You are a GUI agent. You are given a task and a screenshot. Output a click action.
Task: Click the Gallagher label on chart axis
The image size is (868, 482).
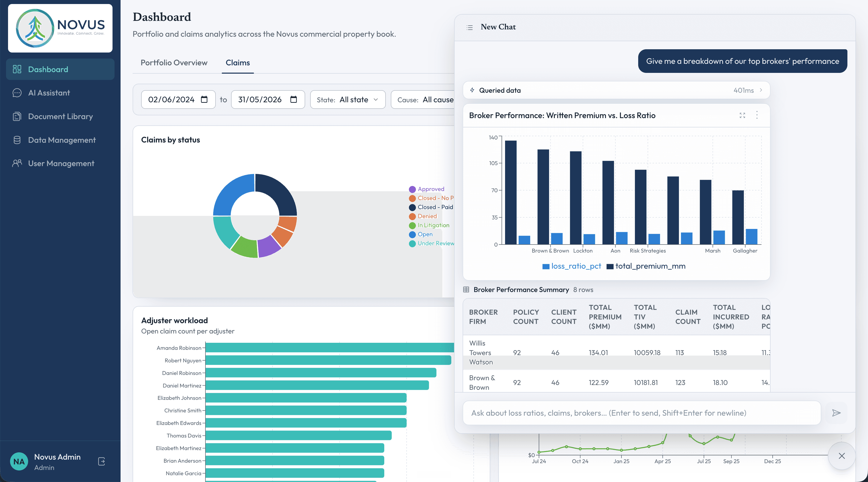[745, 251]
